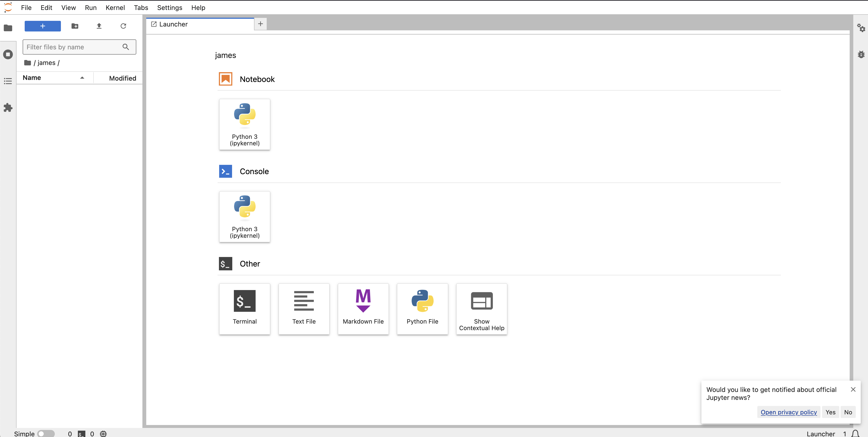868x437 pixels.
Task: Launch Python 3 (ipykernel) console
Action: [x=245, y=217]
